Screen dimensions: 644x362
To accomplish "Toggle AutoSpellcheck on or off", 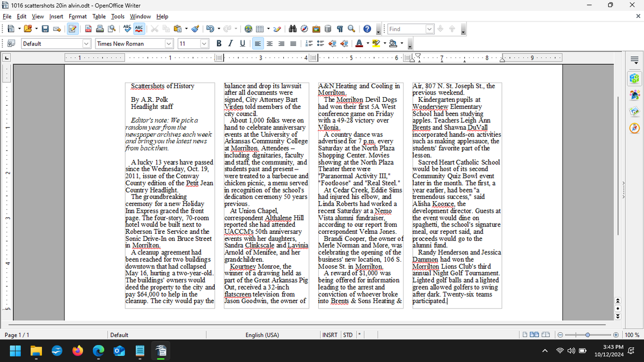I will (x=139, y=29).
